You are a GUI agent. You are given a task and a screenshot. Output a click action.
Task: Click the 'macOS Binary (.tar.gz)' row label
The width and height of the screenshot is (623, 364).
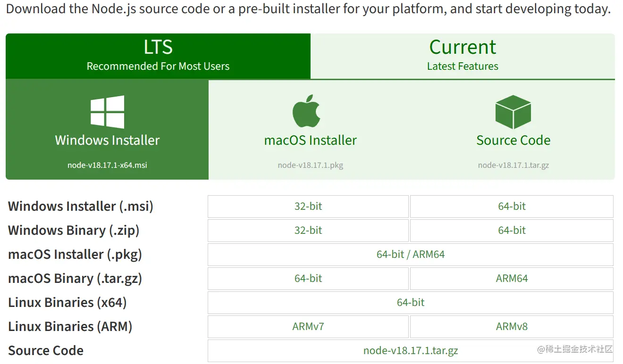pyautogui.click(x=75, y=279)
